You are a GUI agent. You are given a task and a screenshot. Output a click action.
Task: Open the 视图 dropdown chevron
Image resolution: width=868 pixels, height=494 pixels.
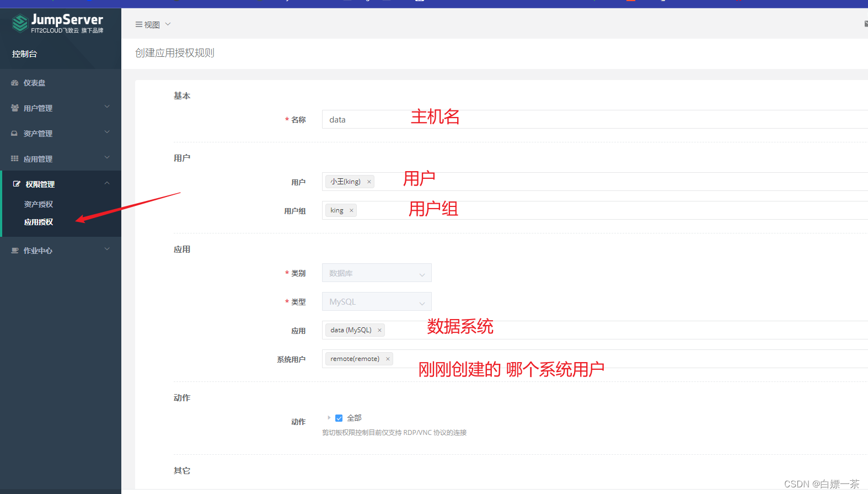click(168, 24)
